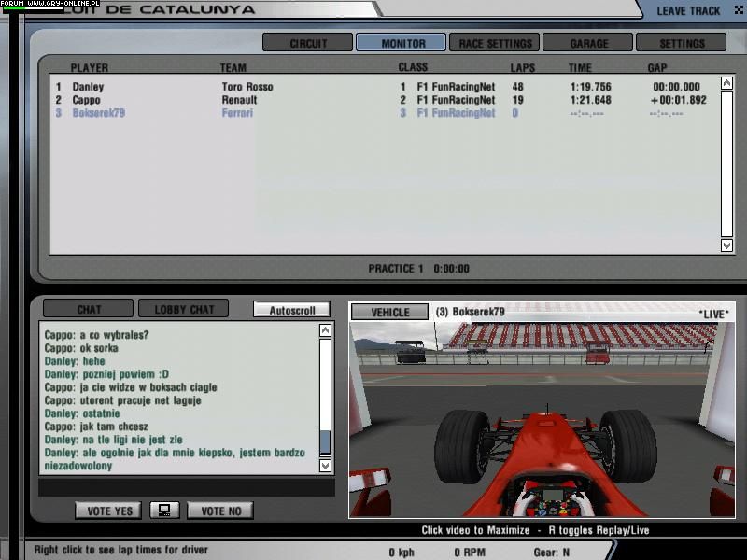Click the TIME column header
This screenshot has width=747, height=560.
580,67
